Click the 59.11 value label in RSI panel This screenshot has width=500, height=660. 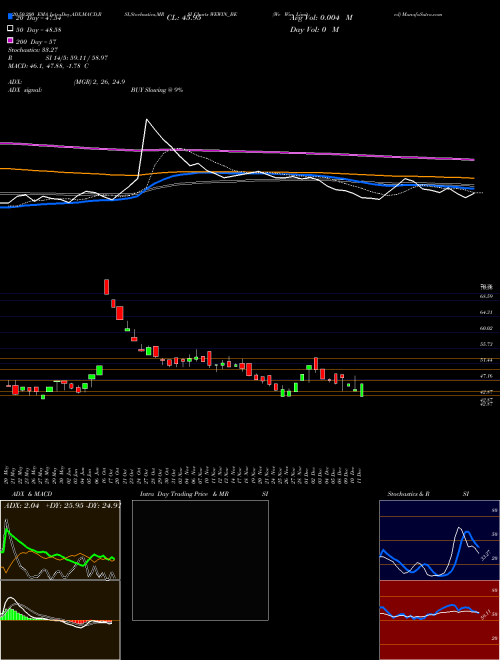(x=485, y=617)
